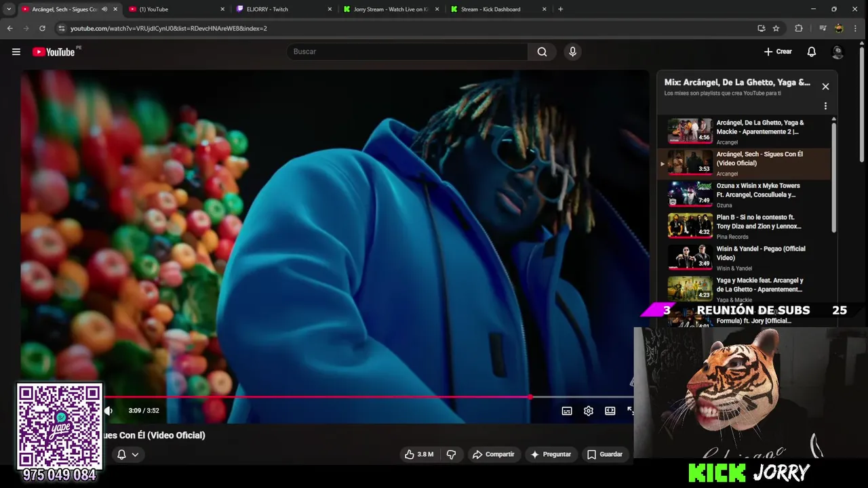Dislike the video with thumbs-down
Viewport: 868px width, 488px height.
(x=451, y=454)
